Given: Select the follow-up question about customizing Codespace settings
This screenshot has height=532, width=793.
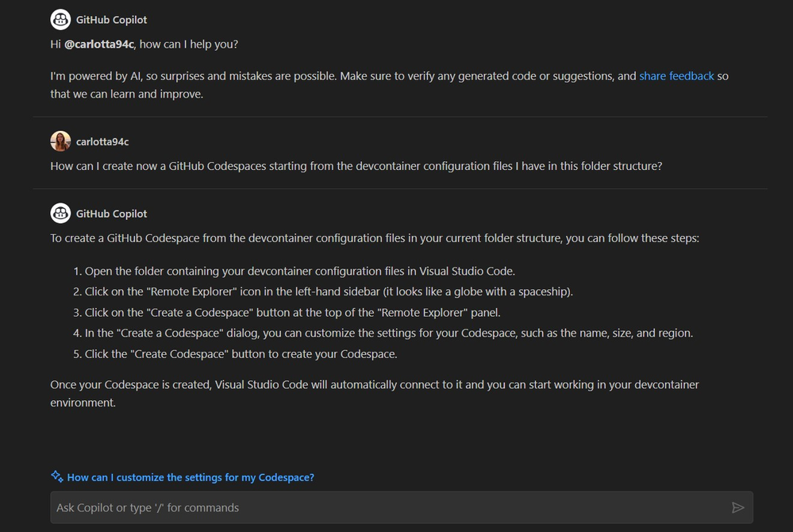Looking at the screenshot, I should tap(191, 477).
